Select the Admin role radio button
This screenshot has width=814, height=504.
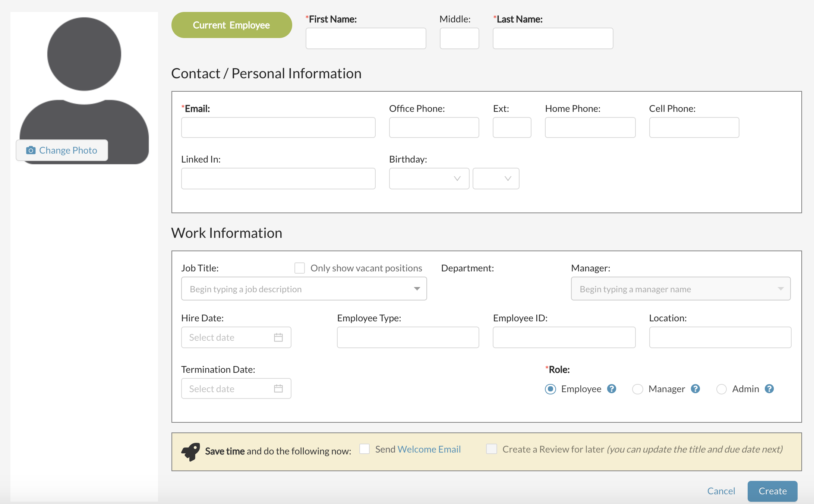click(722, 389)
